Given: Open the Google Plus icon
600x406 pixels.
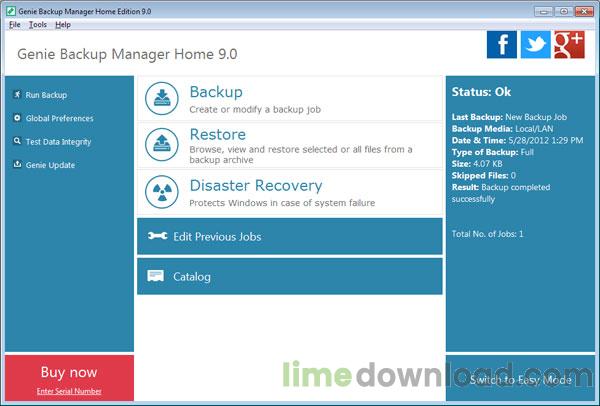Looking at the screenshot, I should 569,45.
